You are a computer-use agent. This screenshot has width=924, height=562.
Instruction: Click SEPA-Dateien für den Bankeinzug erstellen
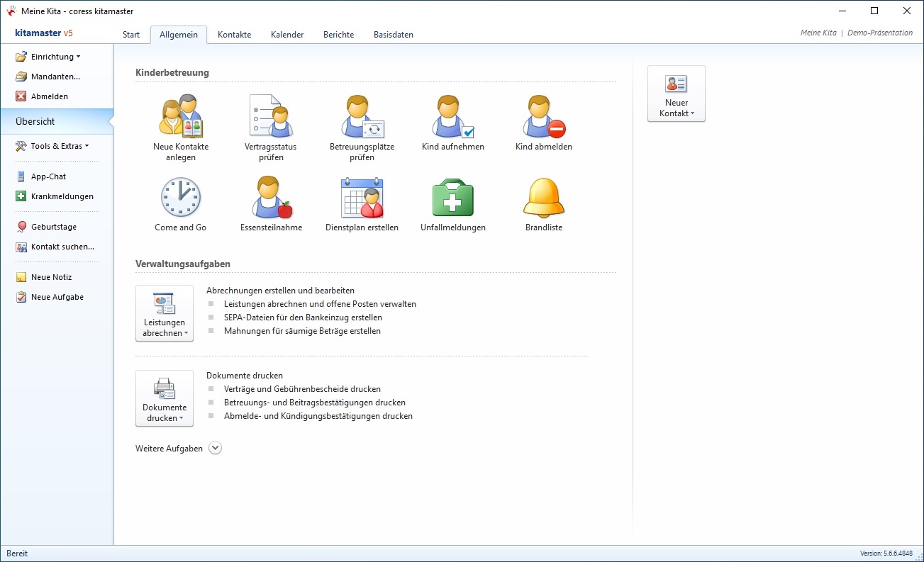point(303,317)
